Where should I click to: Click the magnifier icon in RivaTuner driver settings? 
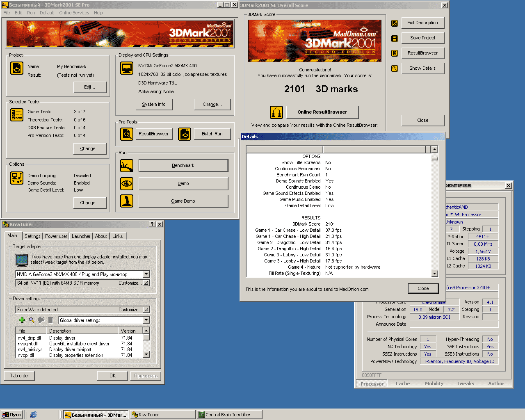(32, 320)
